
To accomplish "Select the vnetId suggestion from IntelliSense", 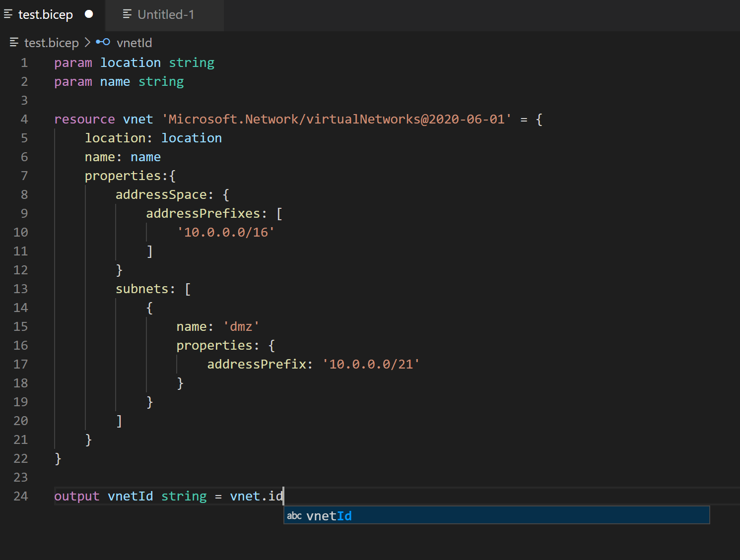I will [329, 516].
